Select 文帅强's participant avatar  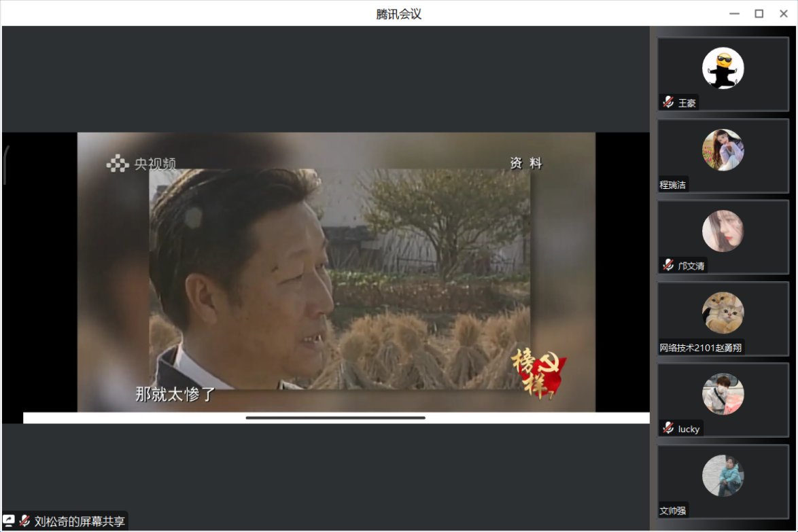point(723,476)
